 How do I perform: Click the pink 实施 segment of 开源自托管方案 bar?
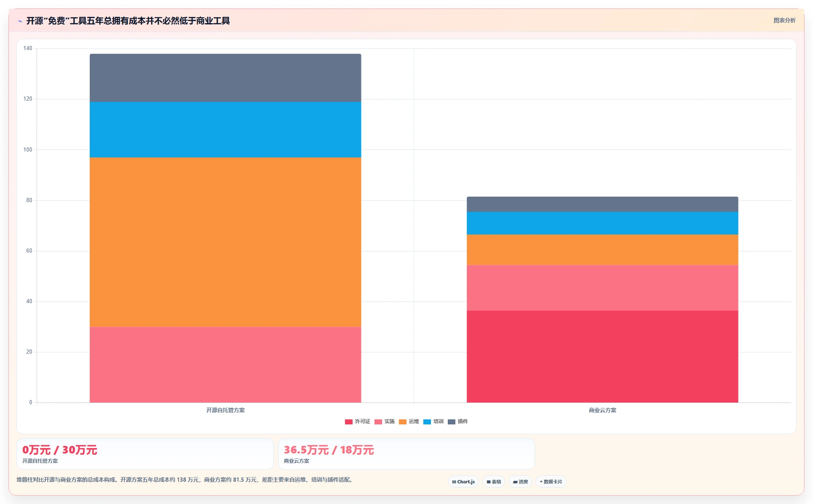225,365
